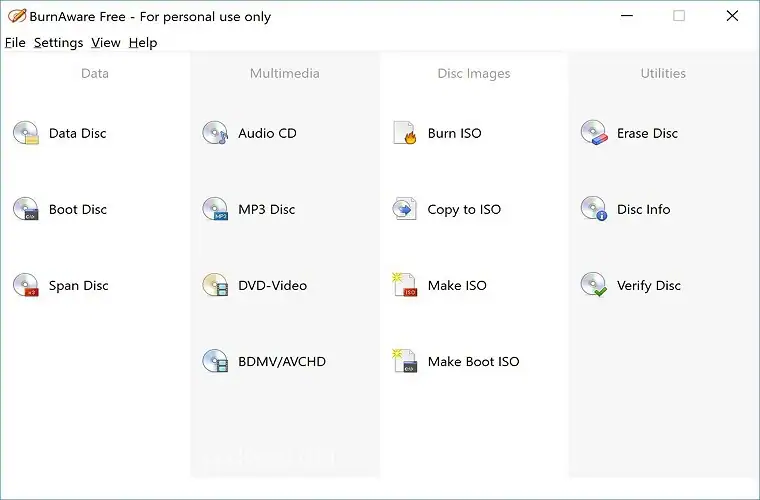Open the Disc Info icon
The image size is (760, 500).
click(x=594, y=209)
